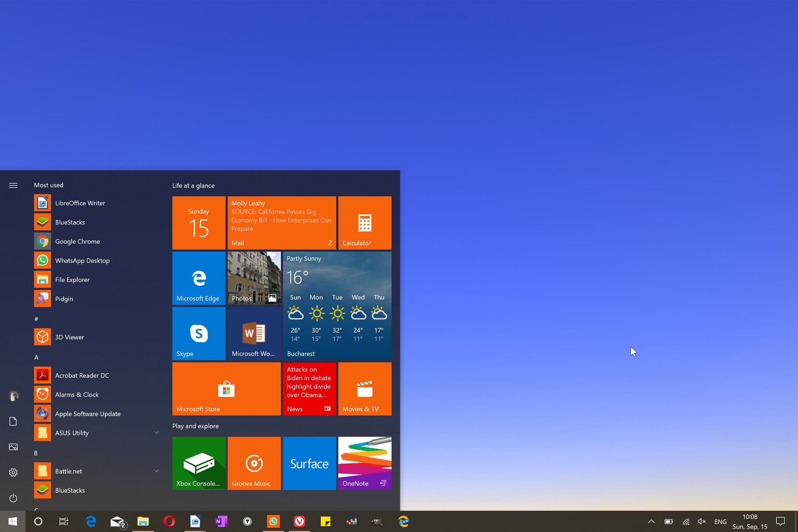
Task: Open OneNote from the taskbar
Action: 221,521
